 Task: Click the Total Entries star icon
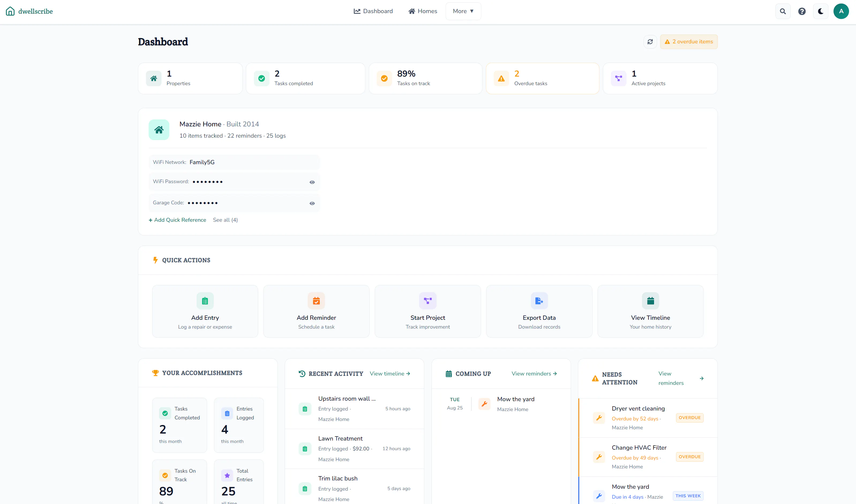pyautogui.click(x=227, y=475)
